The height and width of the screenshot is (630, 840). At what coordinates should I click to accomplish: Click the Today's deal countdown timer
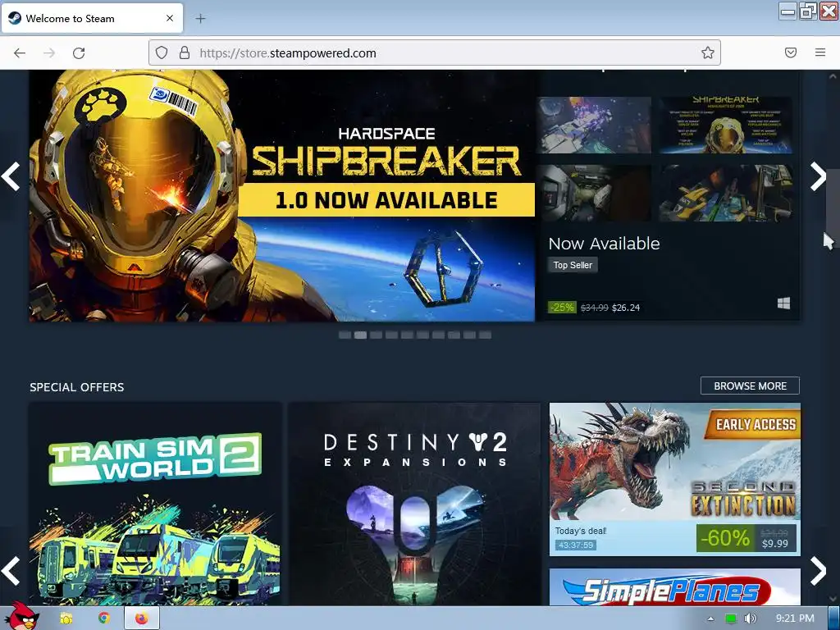(576, 546)
